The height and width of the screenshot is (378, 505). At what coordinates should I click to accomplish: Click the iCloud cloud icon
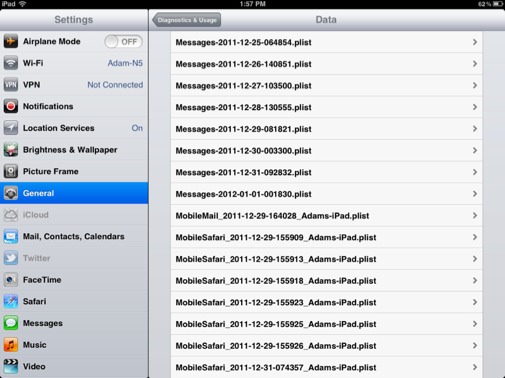click(11, 215)
